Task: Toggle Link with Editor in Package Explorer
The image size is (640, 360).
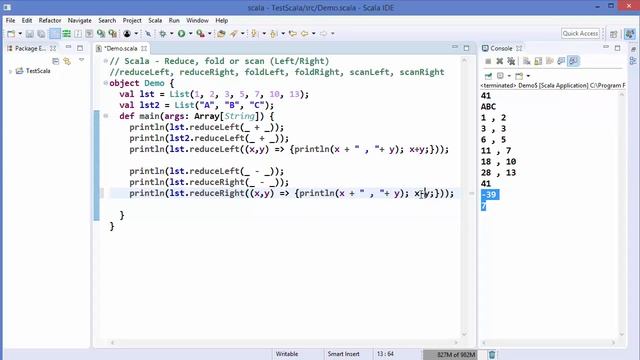Action: click(67, 61)
